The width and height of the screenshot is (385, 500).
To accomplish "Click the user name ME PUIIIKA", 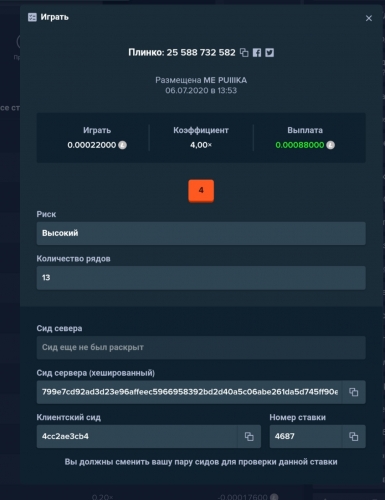I will pos(225,80).
